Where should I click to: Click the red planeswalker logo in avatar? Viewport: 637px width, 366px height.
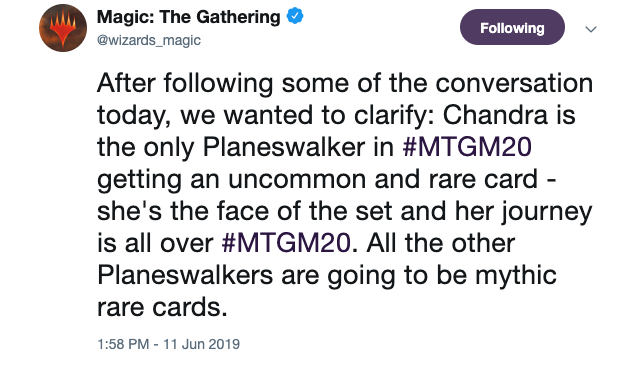63,28
